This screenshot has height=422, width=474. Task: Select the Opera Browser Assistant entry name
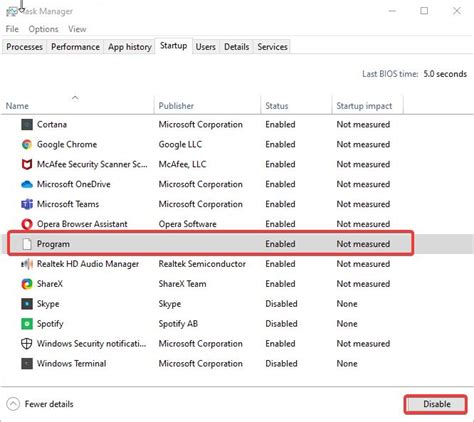82,224
